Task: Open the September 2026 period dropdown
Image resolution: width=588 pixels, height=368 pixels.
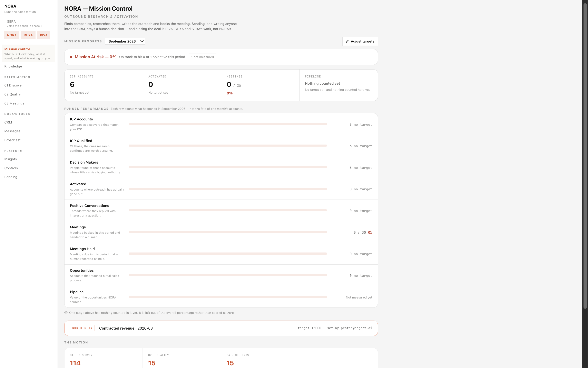Action: pyautogui.click(x=125, y=41)
